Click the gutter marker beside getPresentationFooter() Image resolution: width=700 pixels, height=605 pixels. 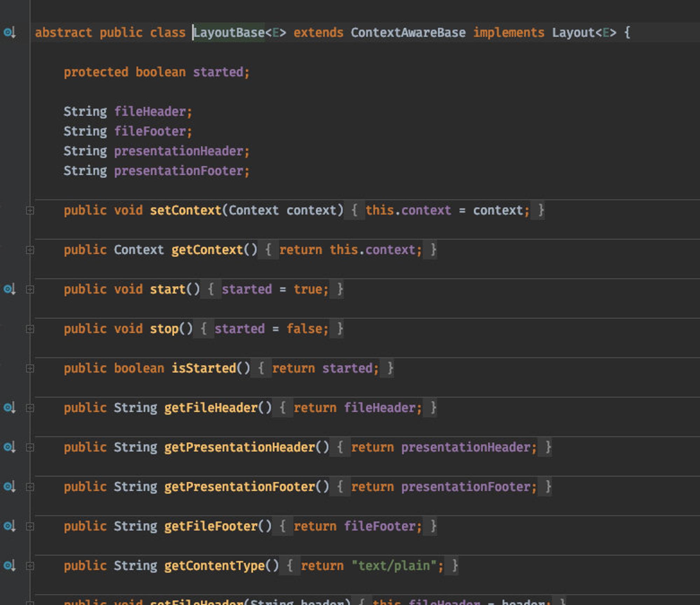[x=9, y=487]
